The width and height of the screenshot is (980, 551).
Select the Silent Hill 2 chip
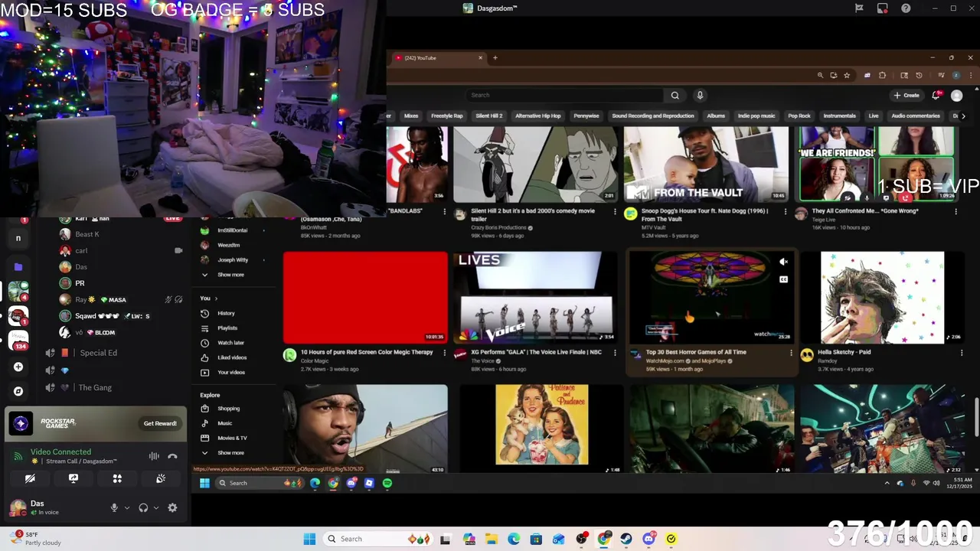click(x=488, y=116)
